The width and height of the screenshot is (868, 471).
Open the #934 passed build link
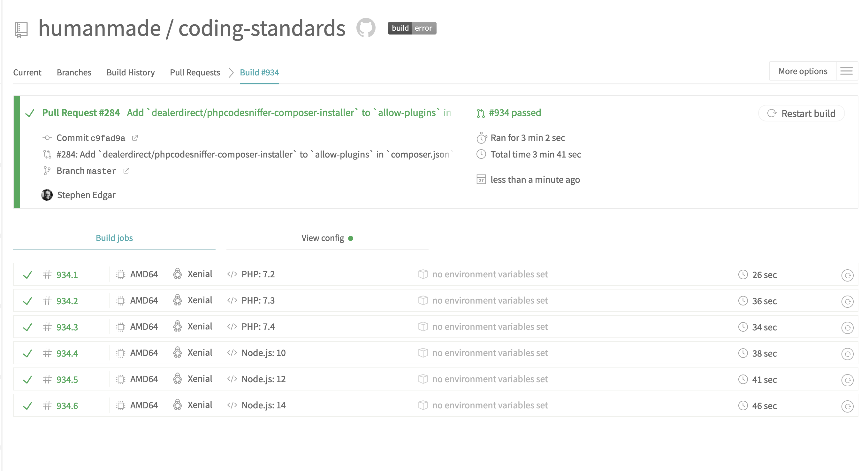point(514,112)
